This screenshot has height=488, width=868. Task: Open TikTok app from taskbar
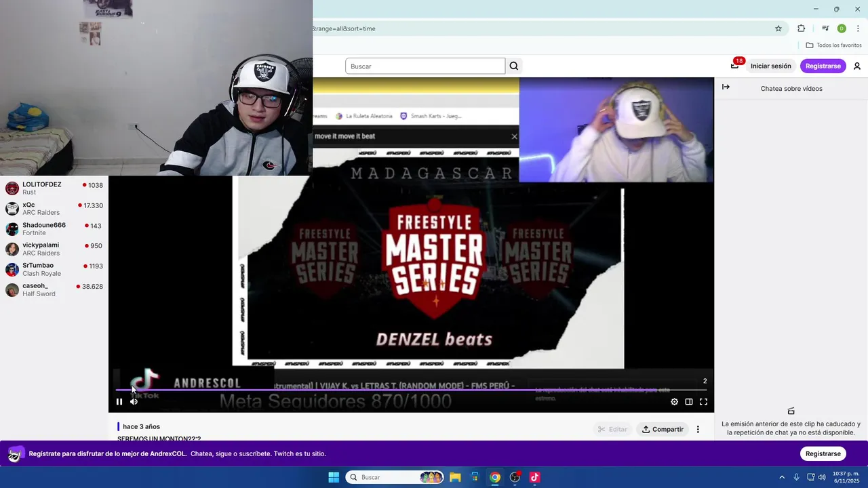534,477
